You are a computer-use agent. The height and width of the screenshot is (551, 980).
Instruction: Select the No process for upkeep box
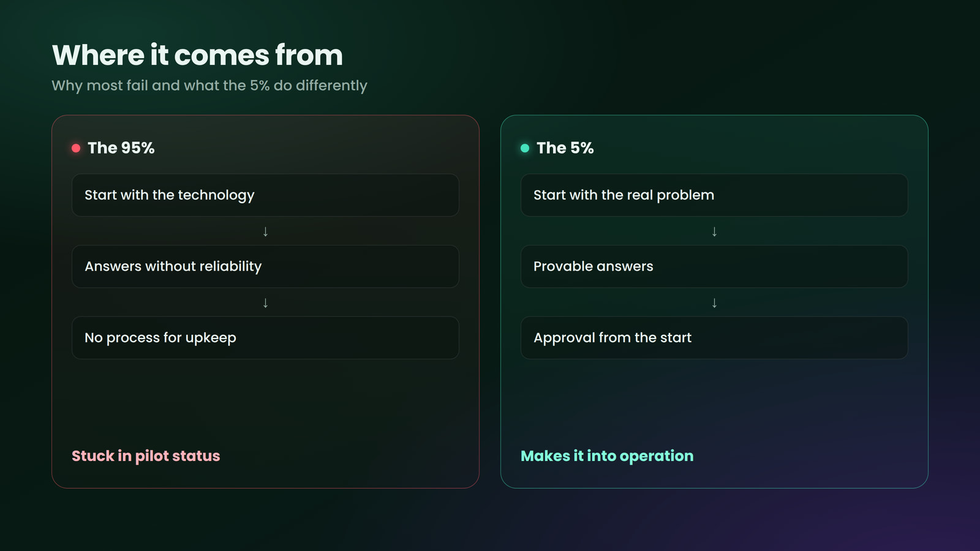pos(265,338)
